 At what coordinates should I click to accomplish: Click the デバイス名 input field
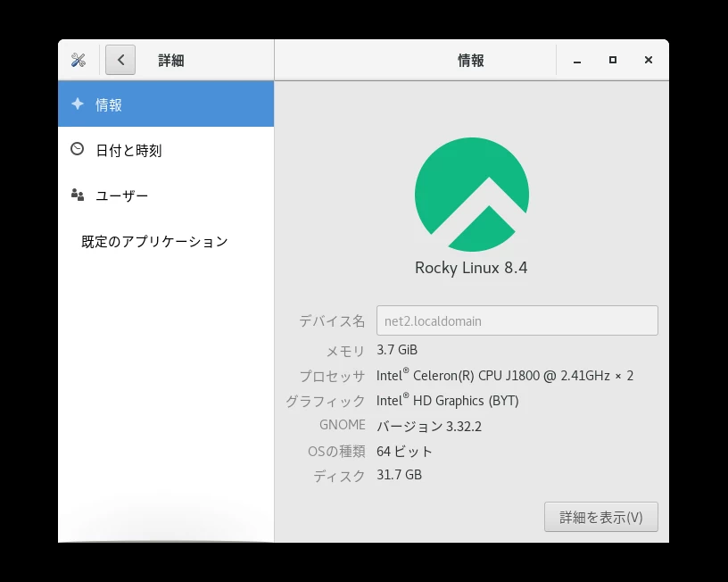517,320
